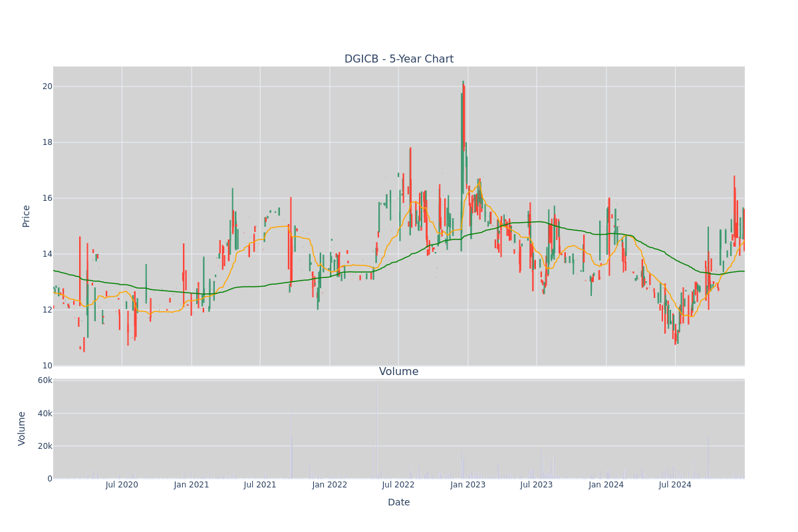Click the volume axis value 20k

point(45,446)
